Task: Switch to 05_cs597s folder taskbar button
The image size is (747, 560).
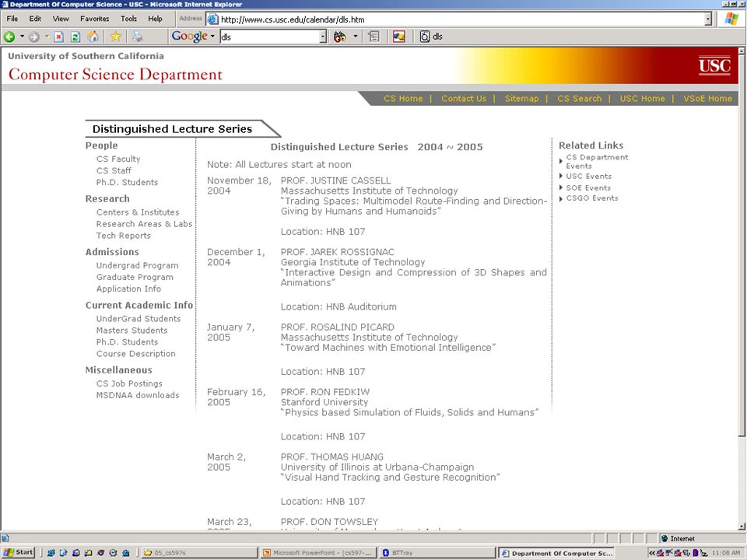Action: (x=199, y=553)
